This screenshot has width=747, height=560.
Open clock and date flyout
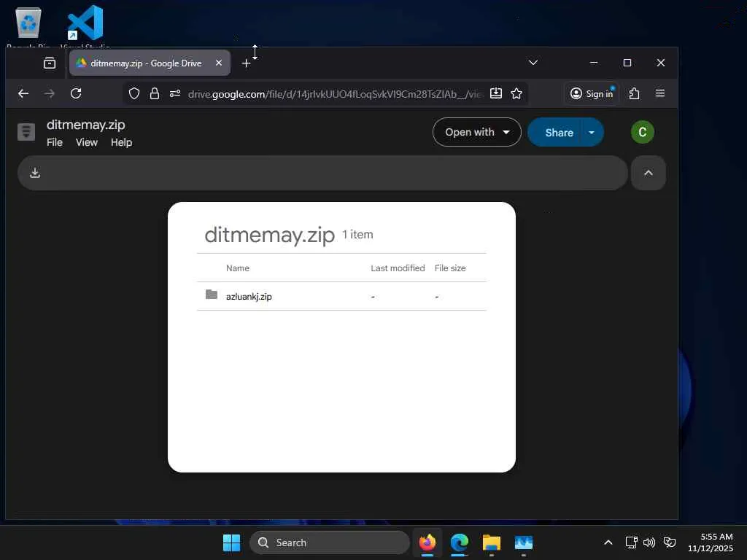711,542
